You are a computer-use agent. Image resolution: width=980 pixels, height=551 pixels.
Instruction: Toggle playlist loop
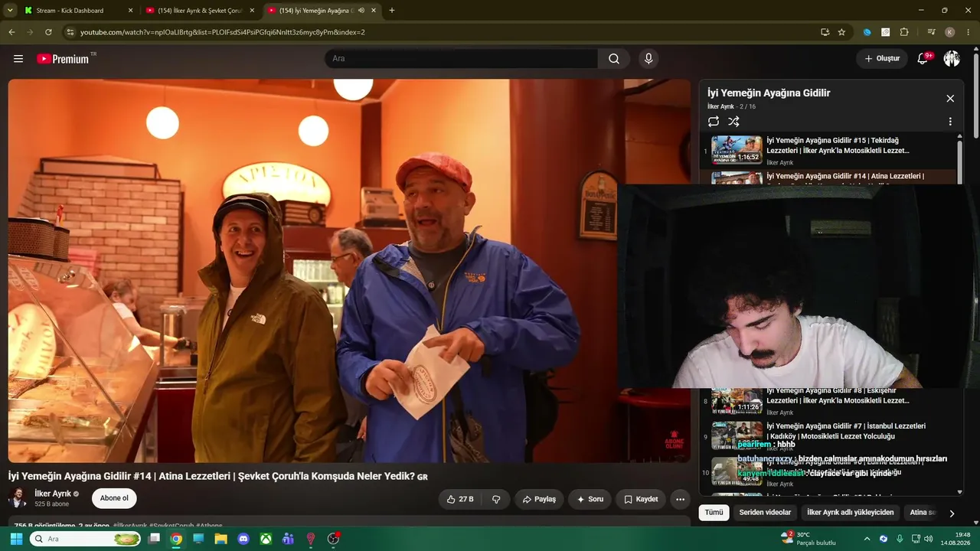pyautogui.click(x=714, y=122)
